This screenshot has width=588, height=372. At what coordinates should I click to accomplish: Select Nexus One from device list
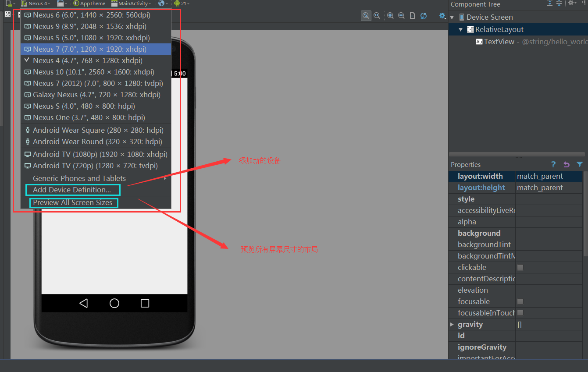click(x=96, y=117)
